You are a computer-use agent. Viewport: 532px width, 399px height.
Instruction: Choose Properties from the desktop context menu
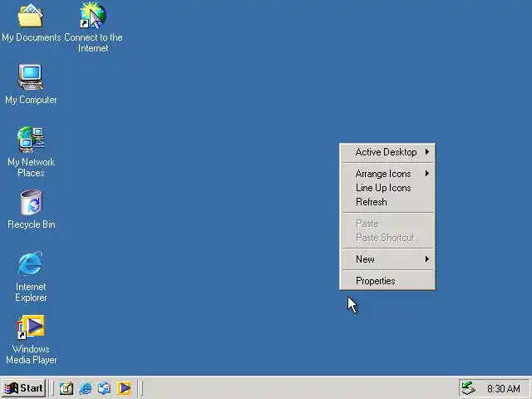(x=387, y=281)
